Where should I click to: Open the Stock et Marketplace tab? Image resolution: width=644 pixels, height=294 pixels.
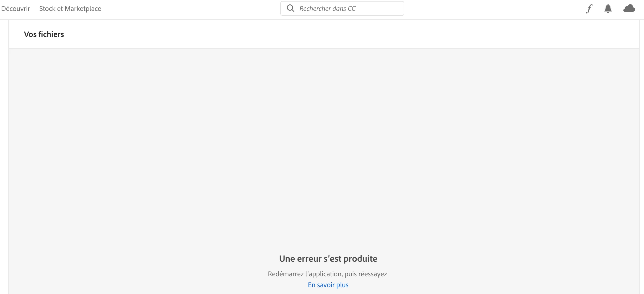pos(70,9)
